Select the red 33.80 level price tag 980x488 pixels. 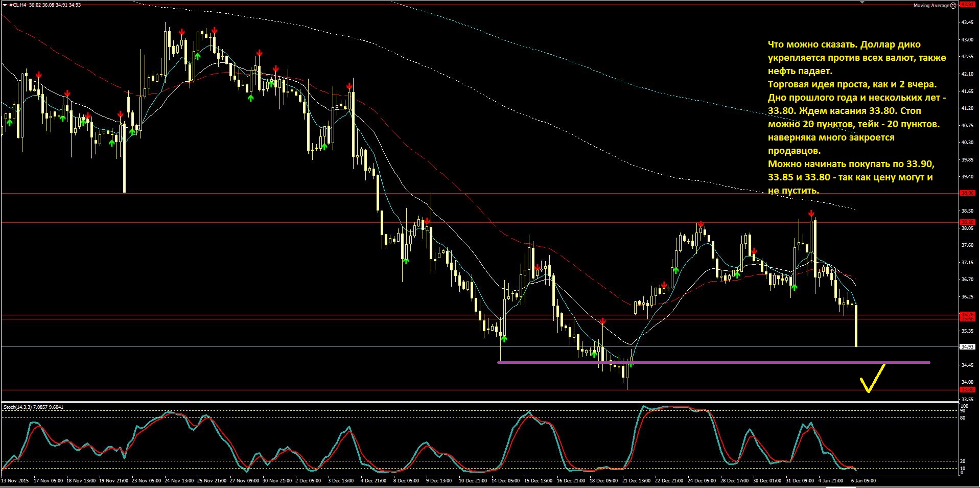(x=967, y=389)
